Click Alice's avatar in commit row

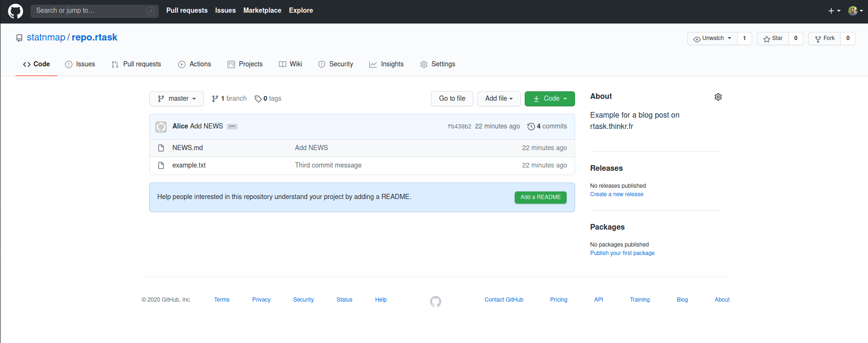click(x=161, y=127)
